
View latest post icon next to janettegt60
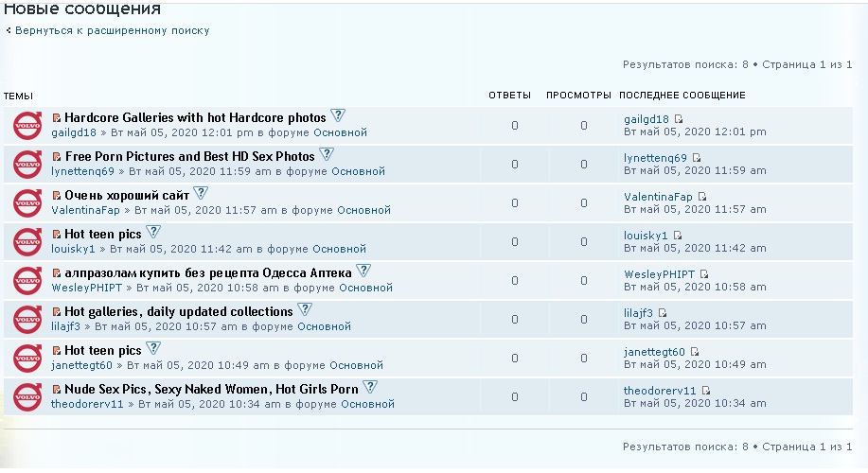(x=695, y=352)
